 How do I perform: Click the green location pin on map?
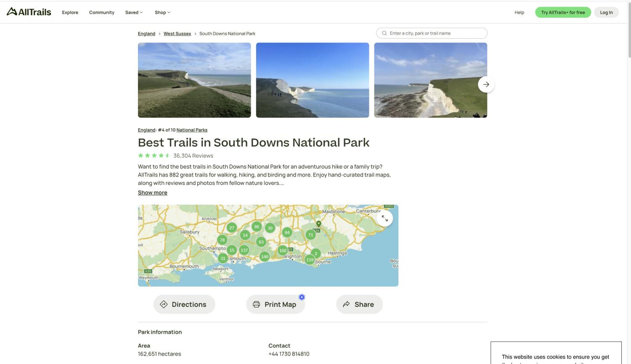[x=318, y=223]
